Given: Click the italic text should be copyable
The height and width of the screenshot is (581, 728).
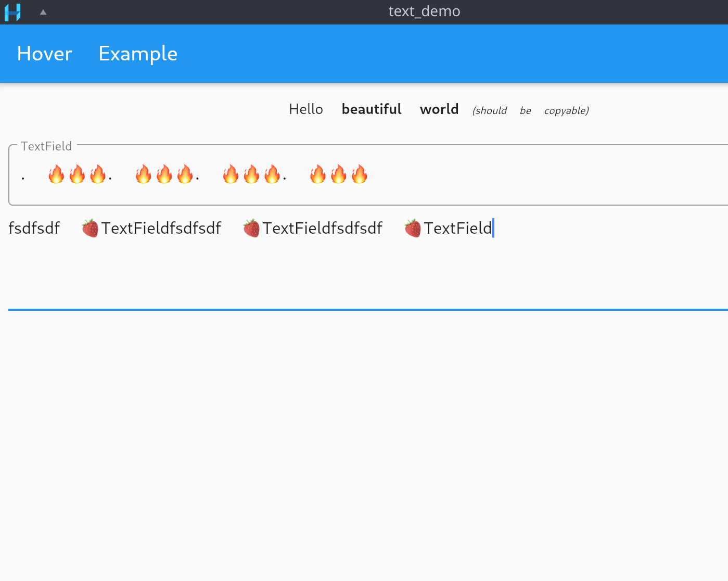Looking at the screenshot, I should 530,110.
